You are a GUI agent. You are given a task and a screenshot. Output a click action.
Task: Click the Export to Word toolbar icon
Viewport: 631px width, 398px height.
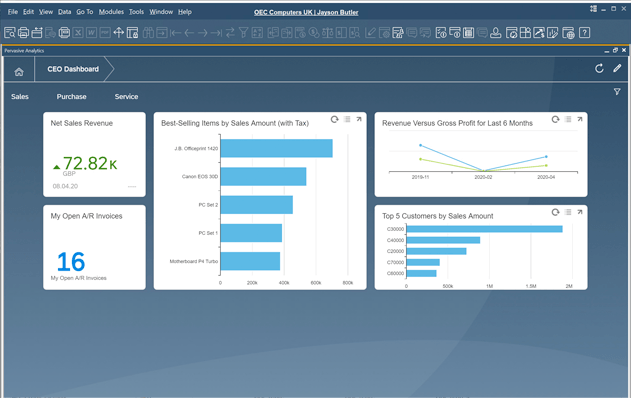coord(92,33)
